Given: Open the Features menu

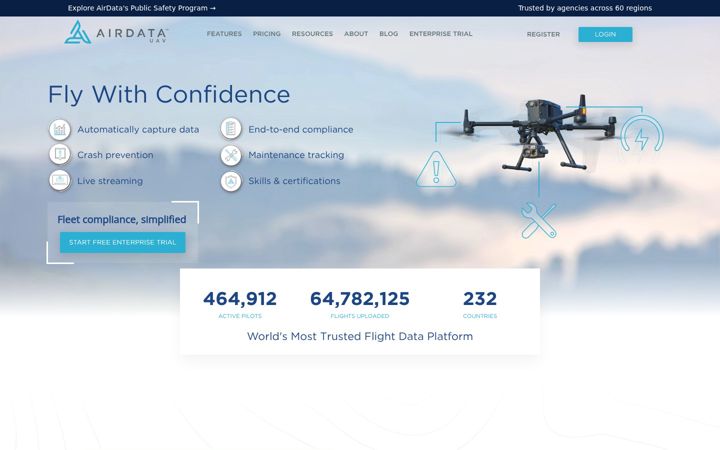Looking at the screenshot, I should point(224,34).
